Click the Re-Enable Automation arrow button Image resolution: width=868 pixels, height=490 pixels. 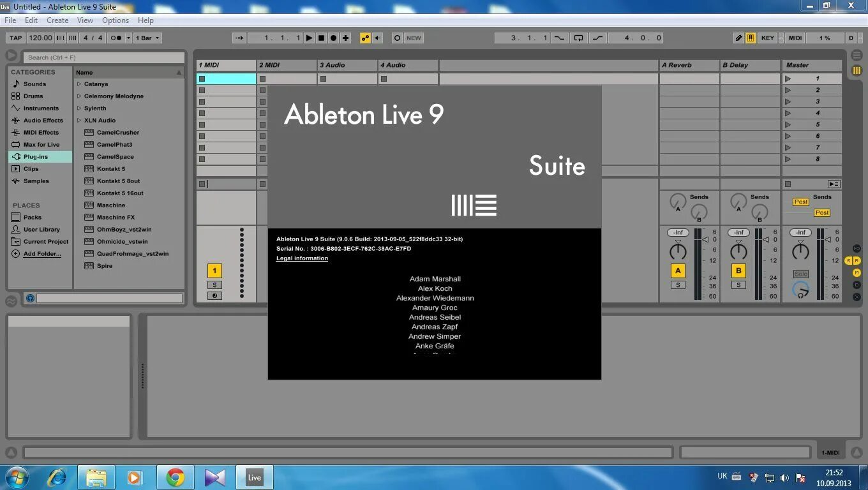point(378,38)
